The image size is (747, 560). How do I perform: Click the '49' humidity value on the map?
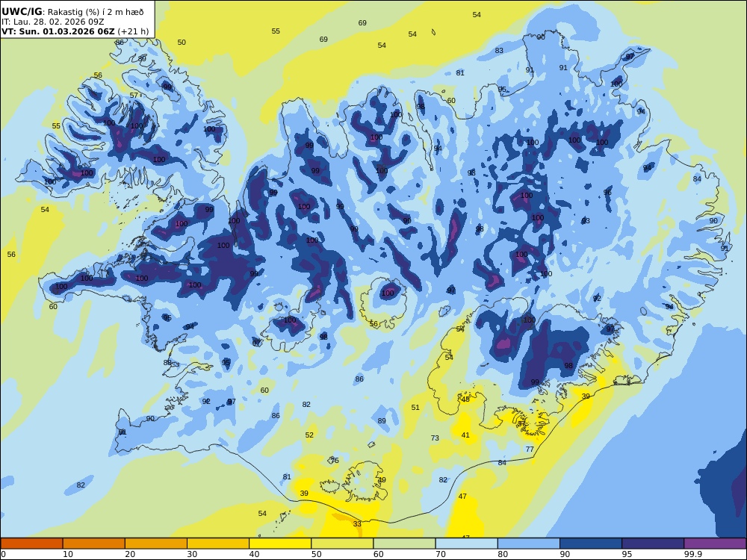click(x=382, y=480)
